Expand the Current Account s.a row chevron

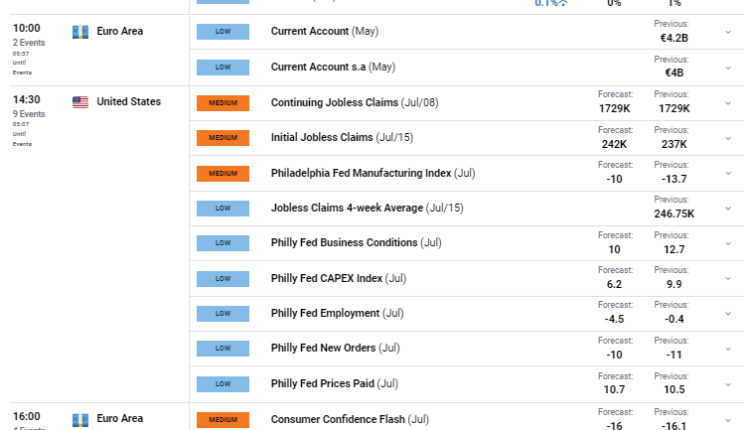[728, 67]
